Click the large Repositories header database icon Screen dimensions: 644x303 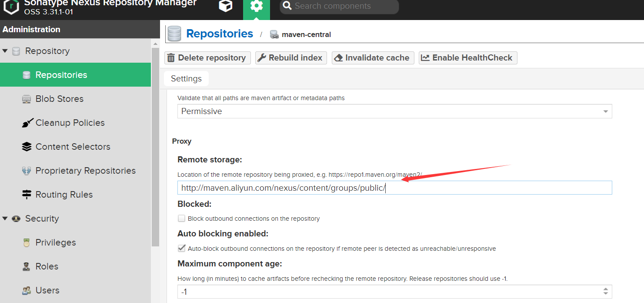click(174, 34)
